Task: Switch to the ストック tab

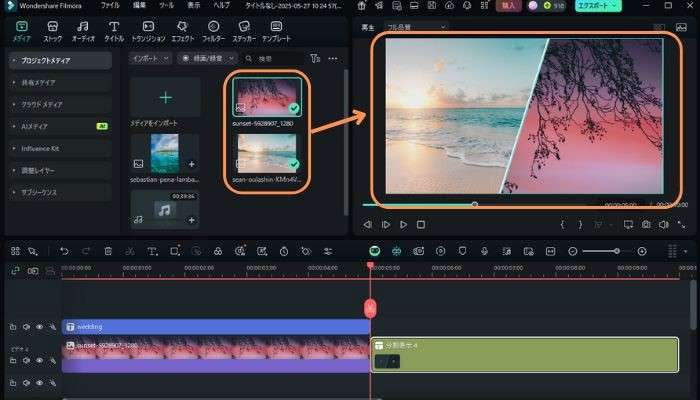Action: point(53,31)
